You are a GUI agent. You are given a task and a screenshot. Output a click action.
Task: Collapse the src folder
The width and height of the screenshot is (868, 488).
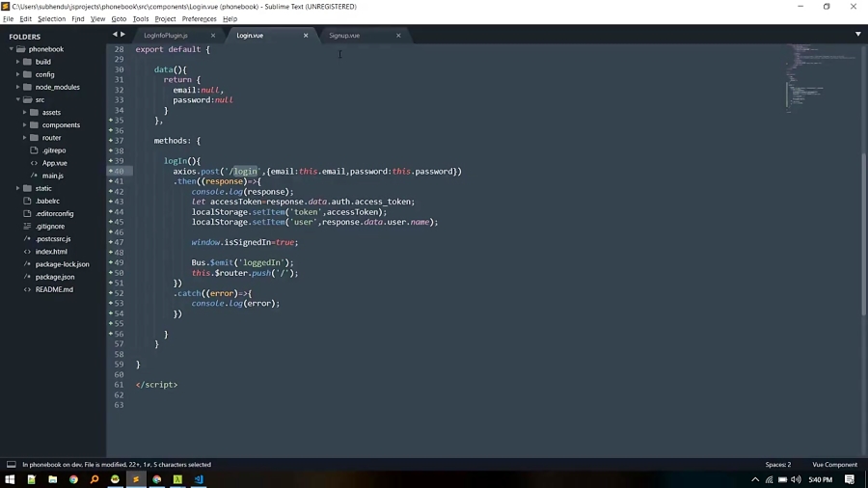click(17, 99)
